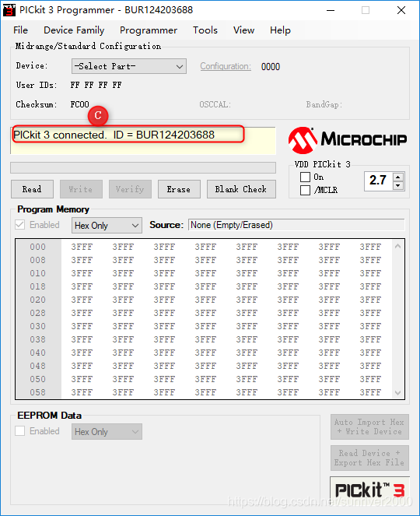
Task: Select memory cell at address 000 first column
Action: (x=82, y=247)
